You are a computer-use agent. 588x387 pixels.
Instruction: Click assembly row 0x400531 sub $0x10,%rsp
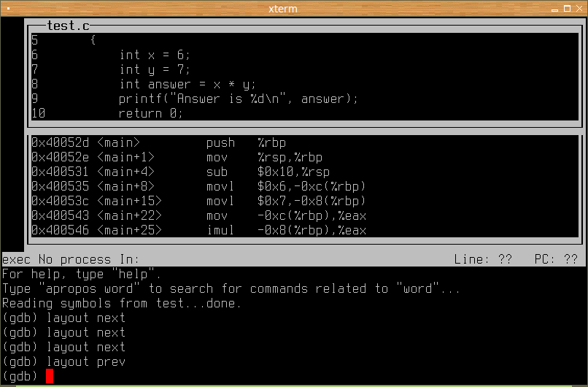point(305,172)
